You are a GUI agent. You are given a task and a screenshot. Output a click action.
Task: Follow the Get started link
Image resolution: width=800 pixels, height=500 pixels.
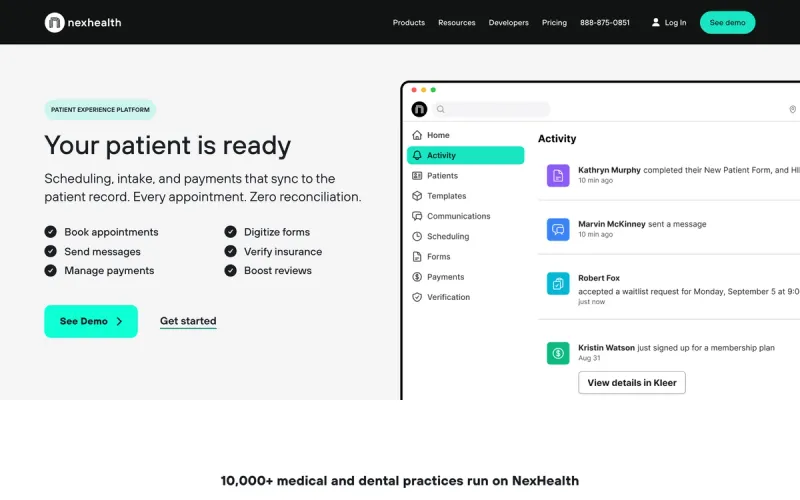coord(188,321)
